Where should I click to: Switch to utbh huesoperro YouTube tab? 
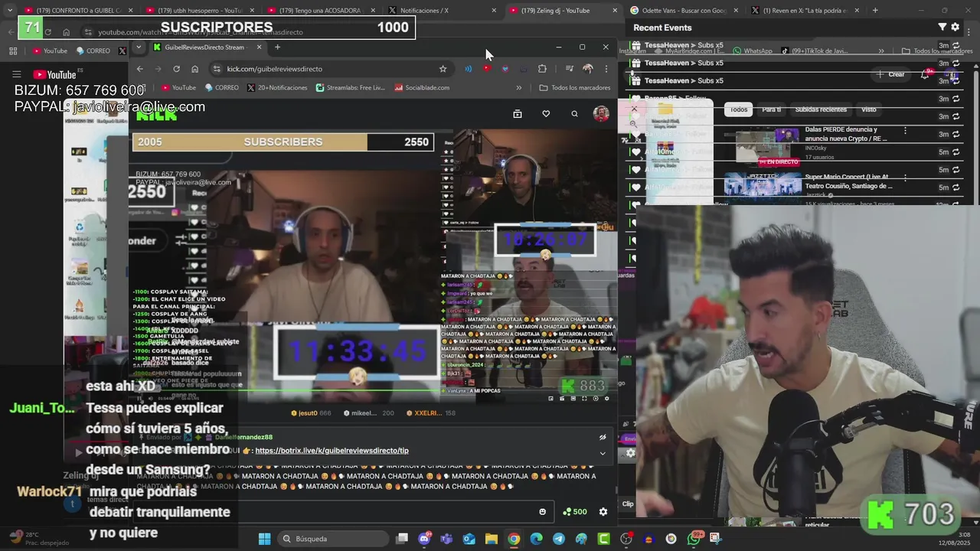tap(201, 11)
